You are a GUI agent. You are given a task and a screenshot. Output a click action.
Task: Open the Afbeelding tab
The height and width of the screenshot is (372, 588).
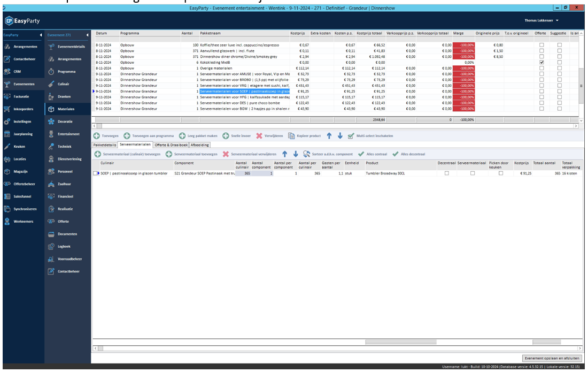(199, 145)
